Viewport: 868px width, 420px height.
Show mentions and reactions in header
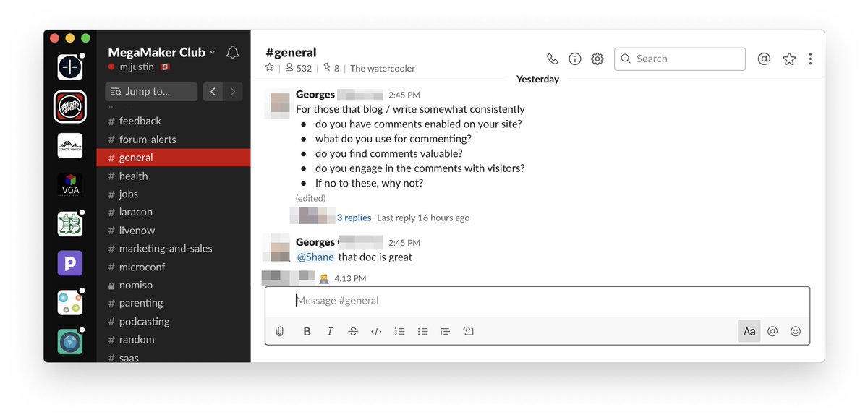(764, 59)
